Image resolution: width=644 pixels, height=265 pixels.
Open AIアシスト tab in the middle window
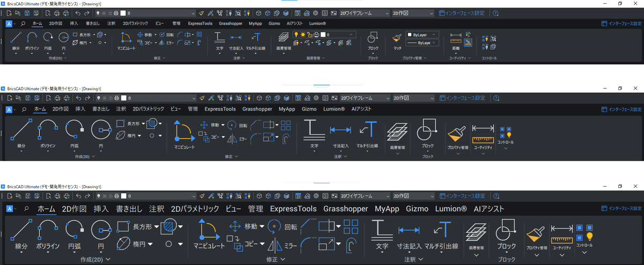362,109
